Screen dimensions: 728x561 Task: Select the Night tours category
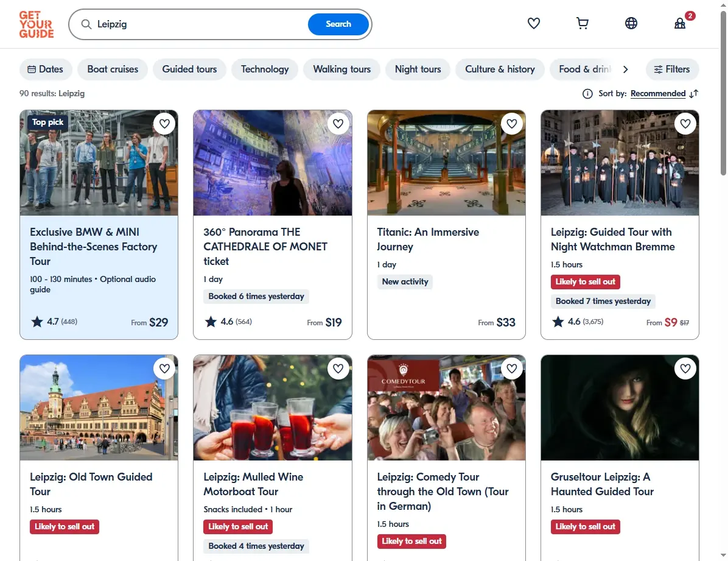[x=418, y=69]
